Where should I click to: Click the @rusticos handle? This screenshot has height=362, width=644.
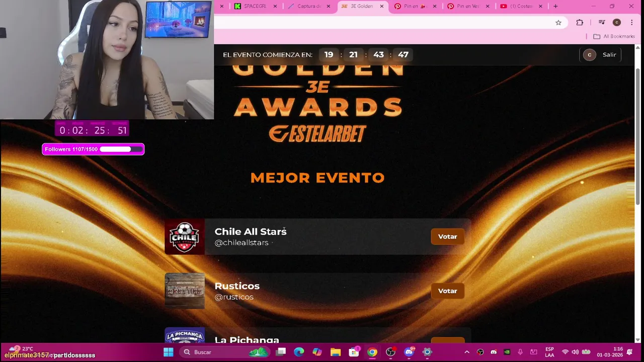click(x=234, y=297)
